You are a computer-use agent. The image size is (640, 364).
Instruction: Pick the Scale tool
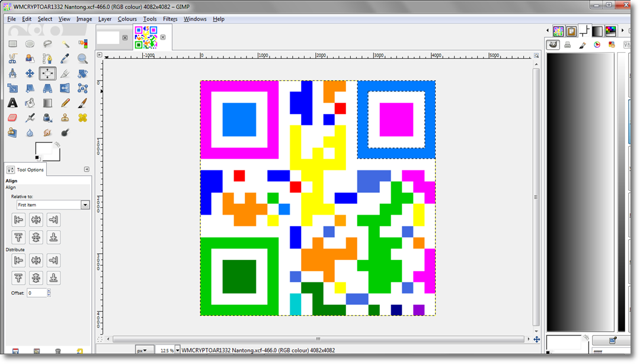[x=12, y=88]
